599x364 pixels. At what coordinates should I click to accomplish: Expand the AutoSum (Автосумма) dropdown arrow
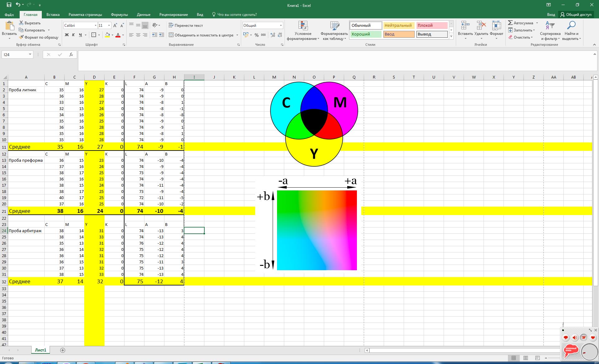tap(537, 23)
